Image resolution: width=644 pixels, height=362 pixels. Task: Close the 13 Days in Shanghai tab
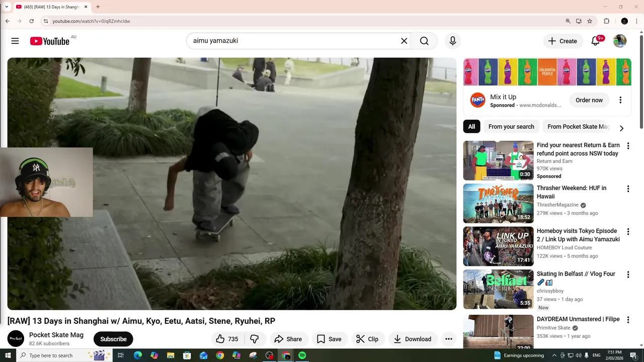tap(86, 7)
